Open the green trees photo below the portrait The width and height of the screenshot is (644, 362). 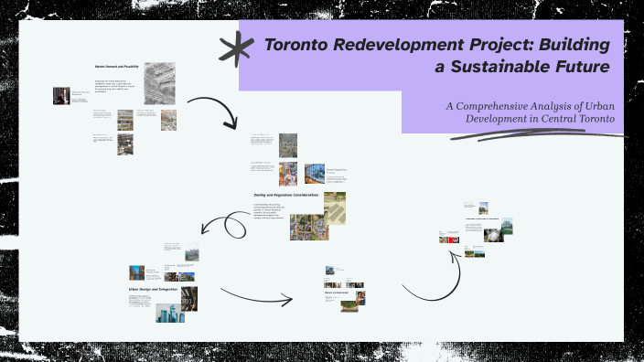coord(349,306)
